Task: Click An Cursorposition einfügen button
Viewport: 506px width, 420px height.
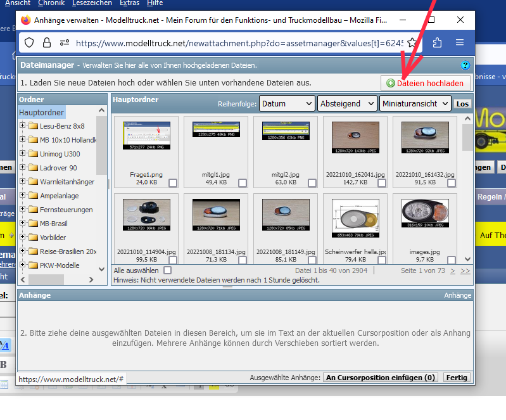Action: coord(381,378)
